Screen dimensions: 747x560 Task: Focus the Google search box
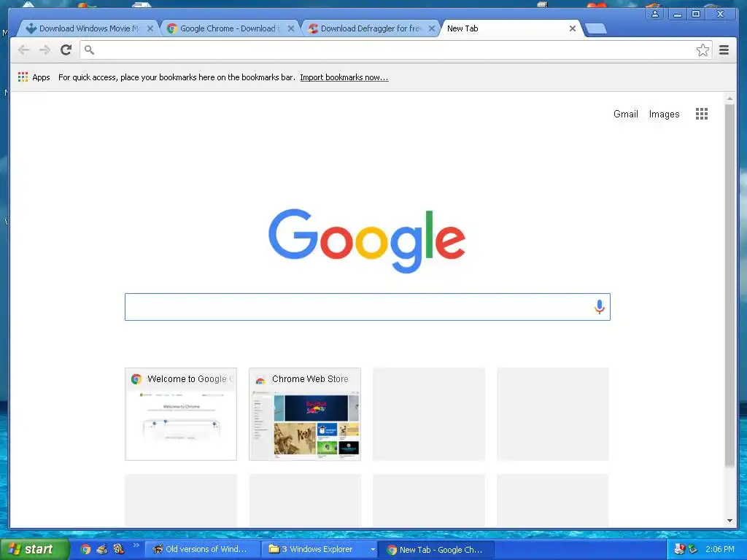click(368, 307)
